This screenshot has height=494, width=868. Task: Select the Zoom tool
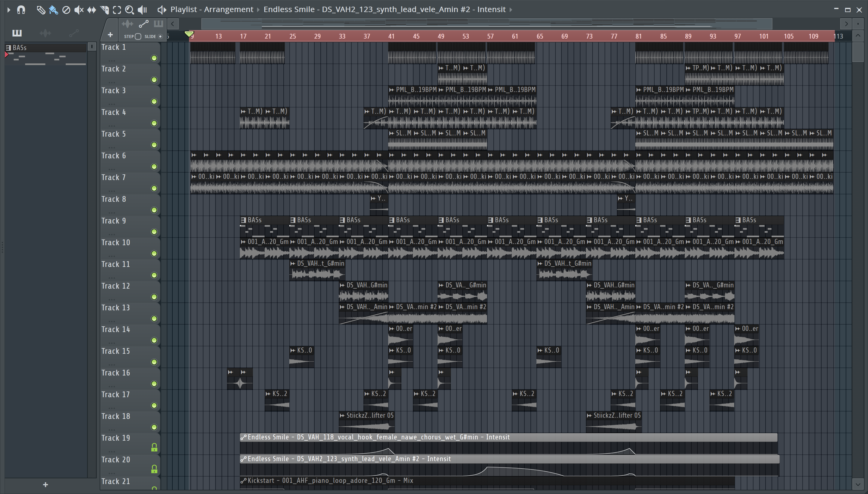point(130,10)
